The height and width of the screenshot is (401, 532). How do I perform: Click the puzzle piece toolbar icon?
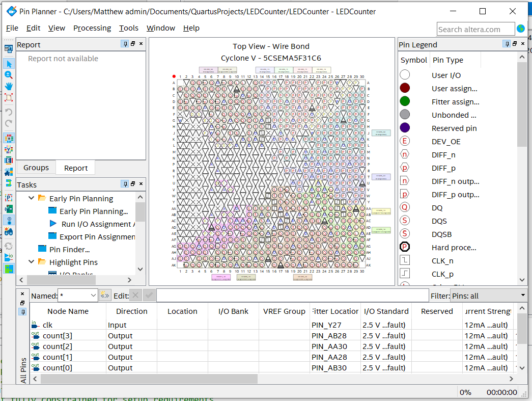pos(9,172)
